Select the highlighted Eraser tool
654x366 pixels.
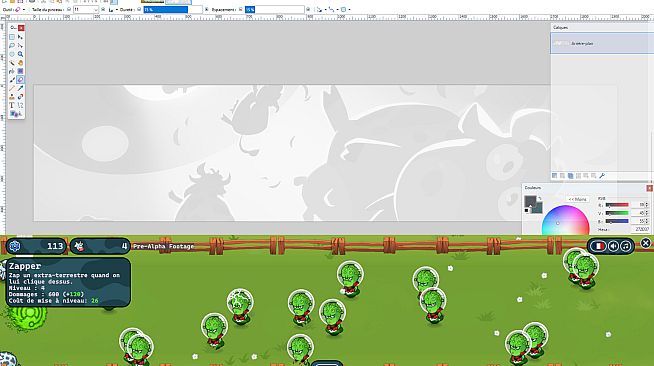tap(20, 80)
